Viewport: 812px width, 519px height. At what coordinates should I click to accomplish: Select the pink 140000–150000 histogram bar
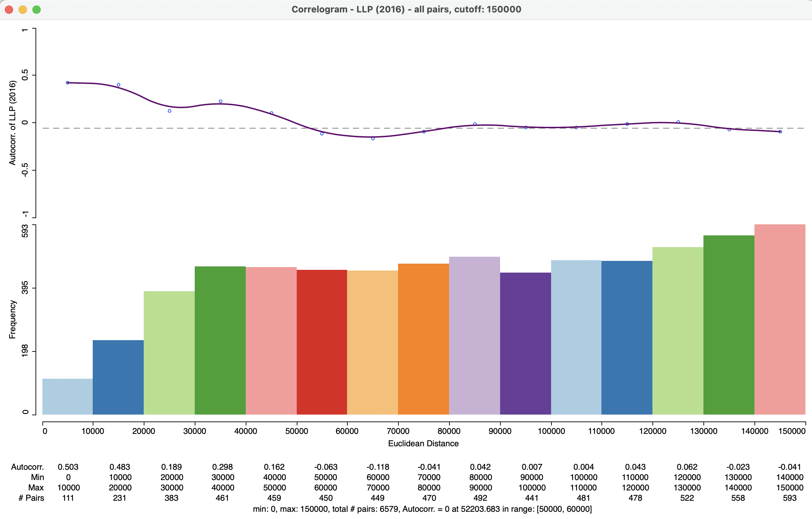pos(780,319)
